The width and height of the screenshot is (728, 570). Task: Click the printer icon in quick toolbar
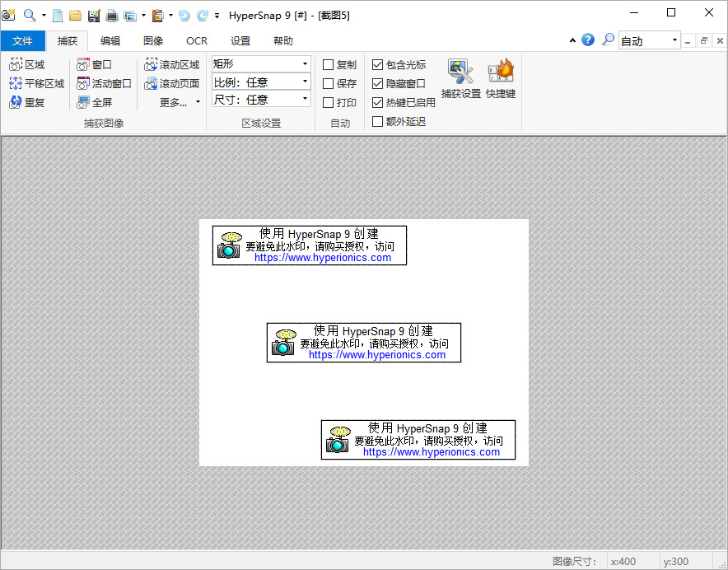(112, 16)
